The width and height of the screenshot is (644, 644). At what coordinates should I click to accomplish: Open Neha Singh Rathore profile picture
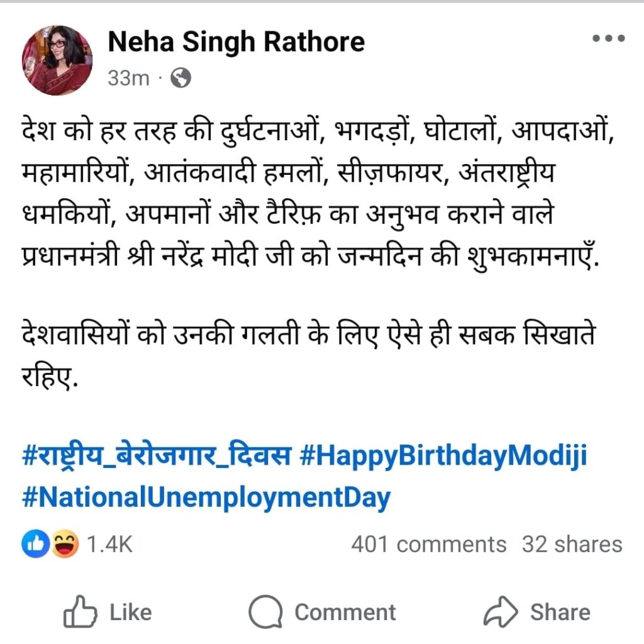(x=57, y=60)
